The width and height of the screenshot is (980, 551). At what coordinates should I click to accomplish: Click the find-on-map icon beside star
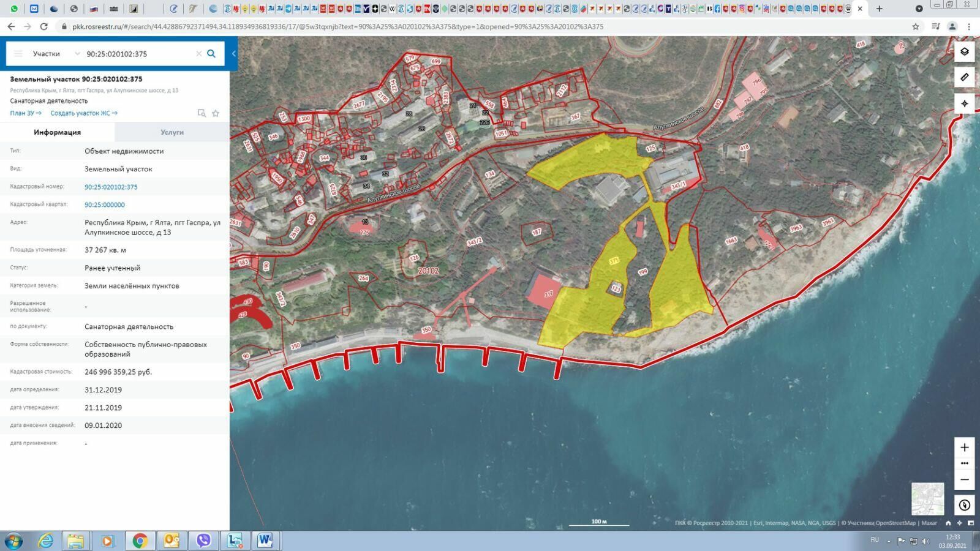point(202,113)
